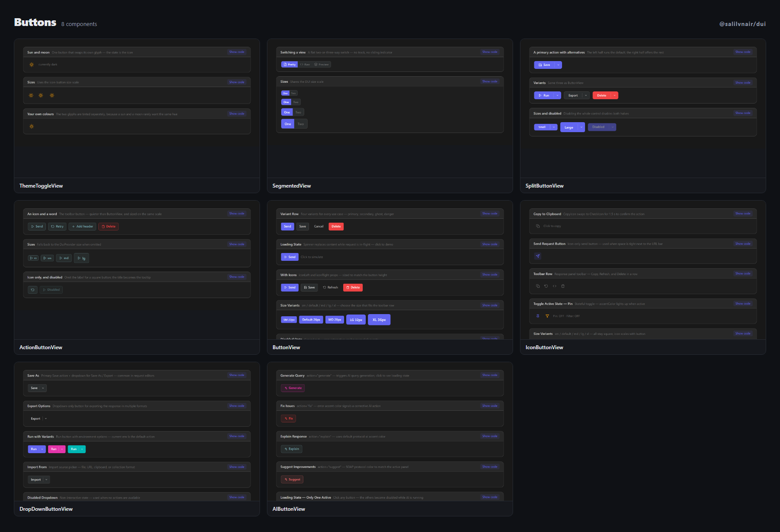This screenshot has height=532, width=780.
Task: Click 'Show code' for Sun and moon section
Action: (x=237, y=52)
